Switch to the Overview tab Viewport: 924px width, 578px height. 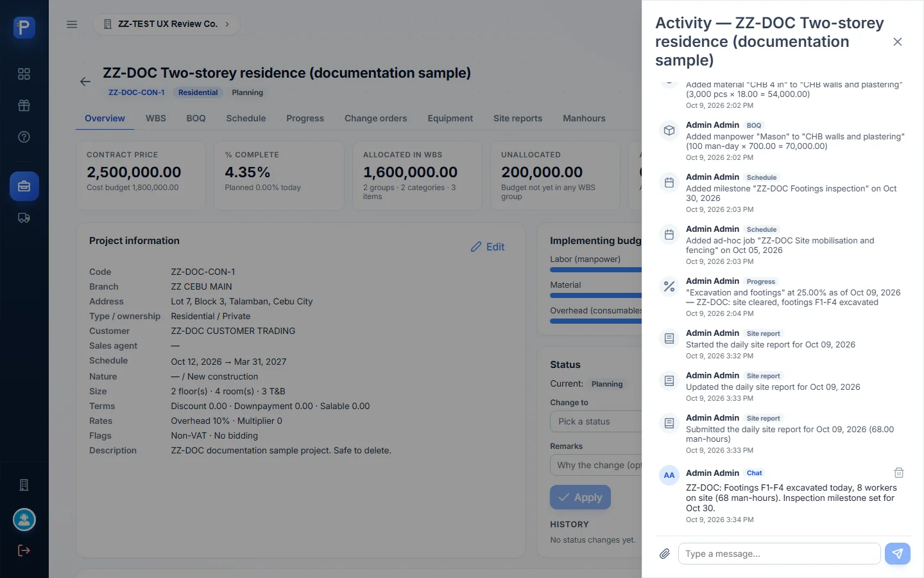pos(105,118)
